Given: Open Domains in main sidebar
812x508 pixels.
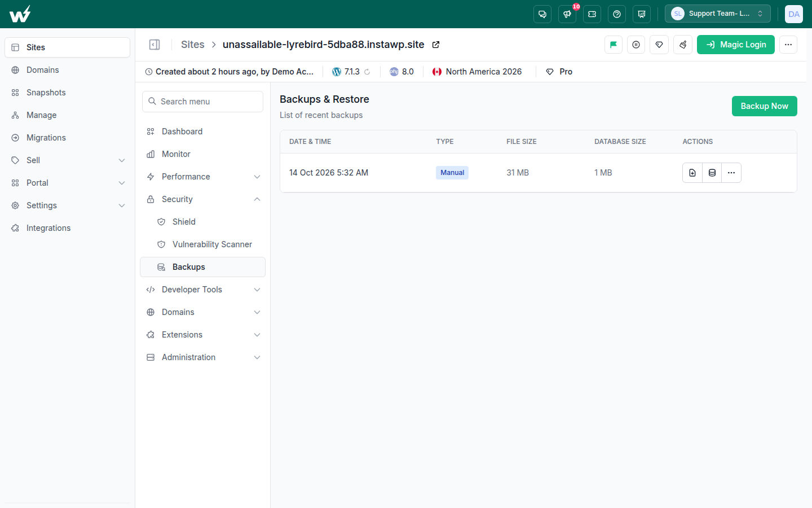Looking at the screenshot, I should coord(67,70).
